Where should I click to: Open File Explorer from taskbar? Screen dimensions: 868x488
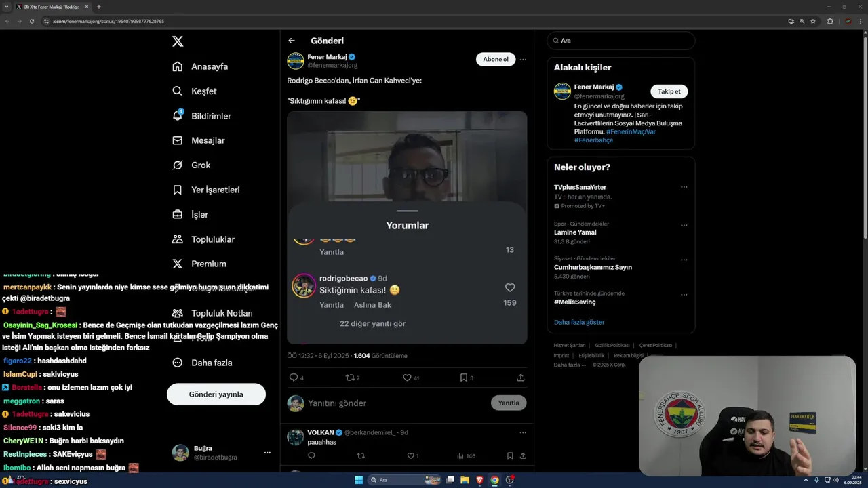[465, 480]
